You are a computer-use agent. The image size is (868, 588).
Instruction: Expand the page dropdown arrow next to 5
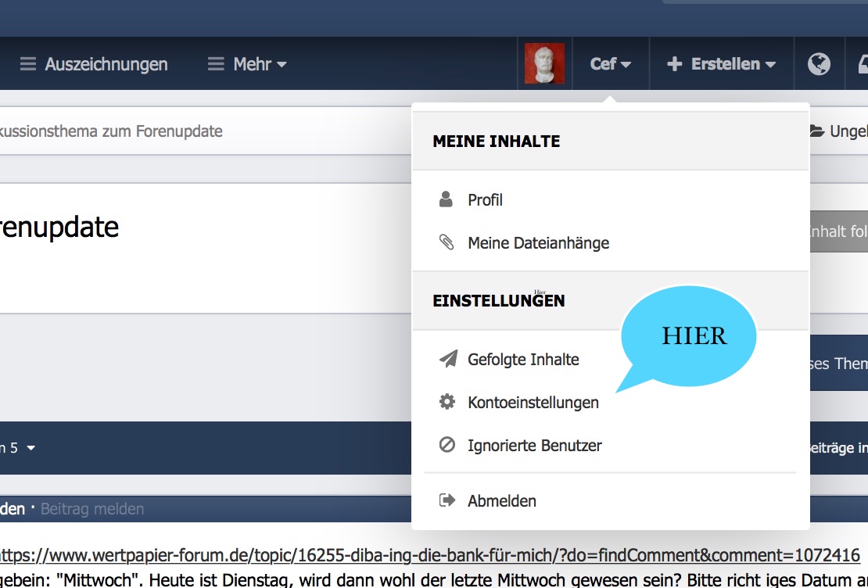(31, 448)
